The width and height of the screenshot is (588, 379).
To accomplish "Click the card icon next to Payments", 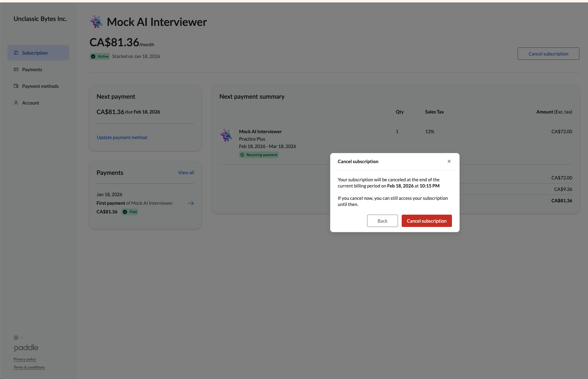I will point(16,69).
